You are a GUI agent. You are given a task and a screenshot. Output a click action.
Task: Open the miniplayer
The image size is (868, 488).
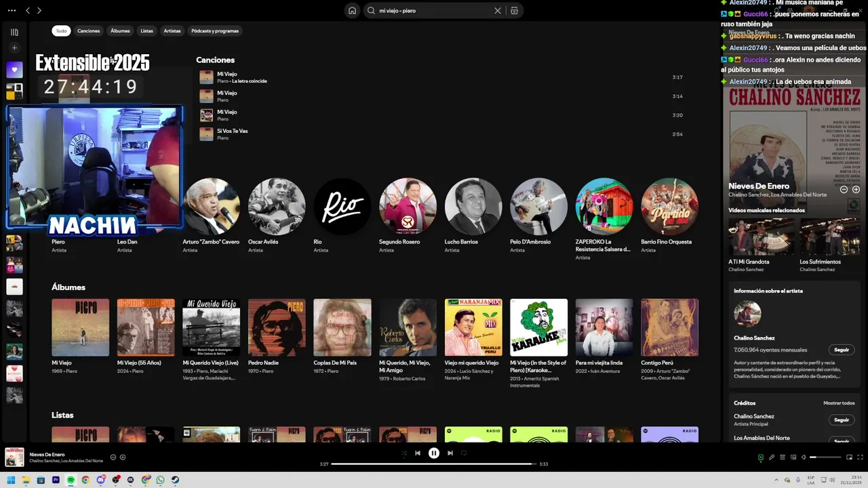pos(849,457)
